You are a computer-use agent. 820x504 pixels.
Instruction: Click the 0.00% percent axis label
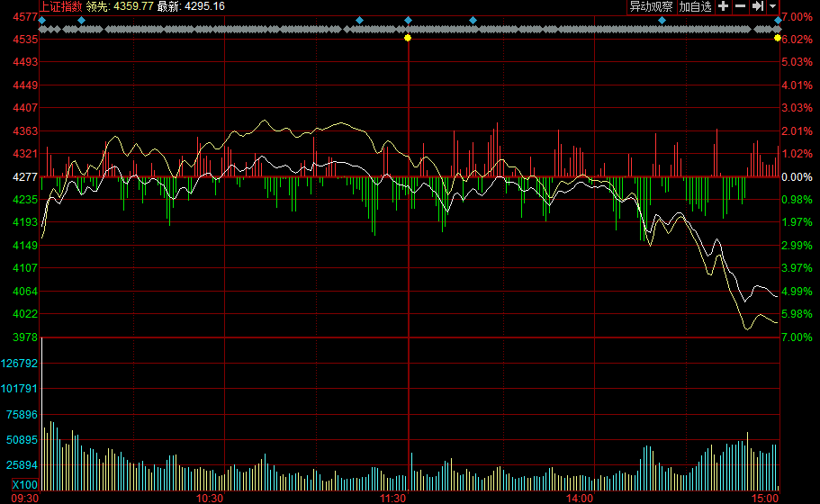point(797,176)
